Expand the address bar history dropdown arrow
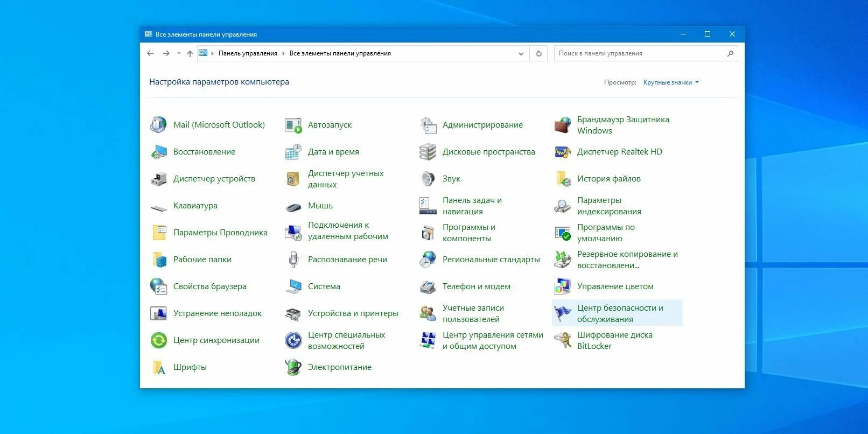The width and height of the screenshot is (868, 434). (x=521, y=53)
